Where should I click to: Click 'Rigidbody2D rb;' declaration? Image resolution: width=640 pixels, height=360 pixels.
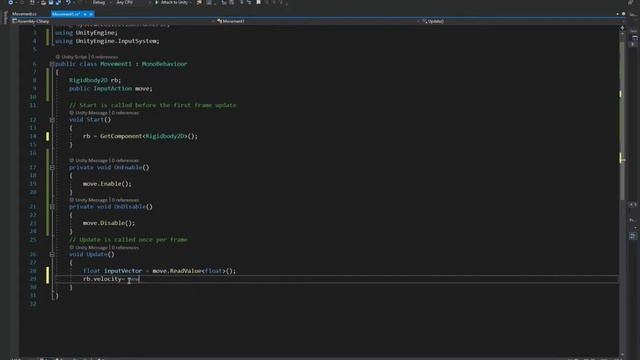pos(95,80)
